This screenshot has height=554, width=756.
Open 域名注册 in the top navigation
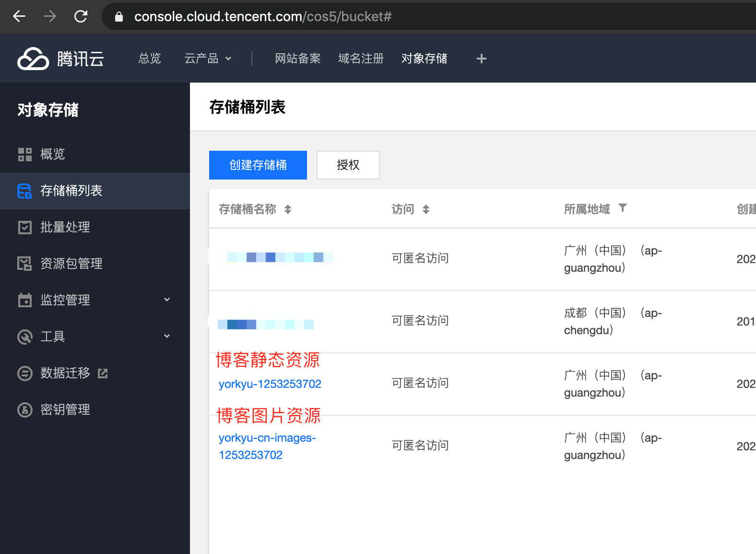361,59
